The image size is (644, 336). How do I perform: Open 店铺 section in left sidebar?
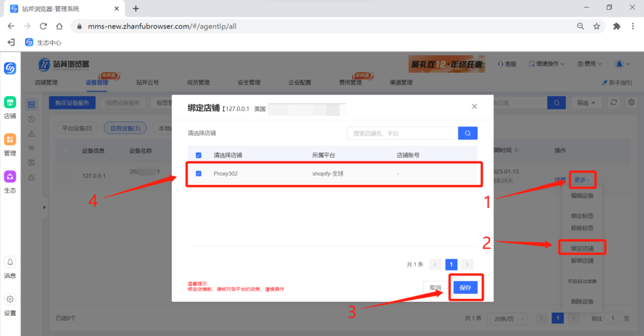[10, 107]
